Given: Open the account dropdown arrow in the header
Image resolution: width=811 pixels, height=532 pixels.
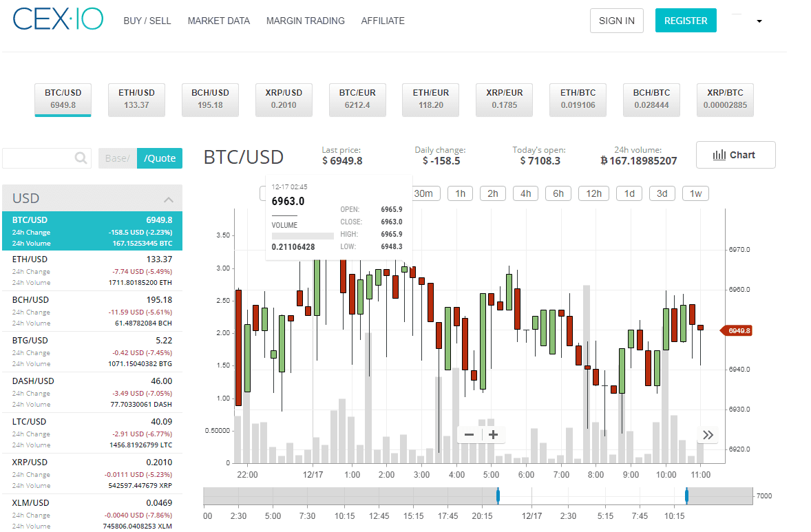Looking at the screenshot, I should coord(759,21).
